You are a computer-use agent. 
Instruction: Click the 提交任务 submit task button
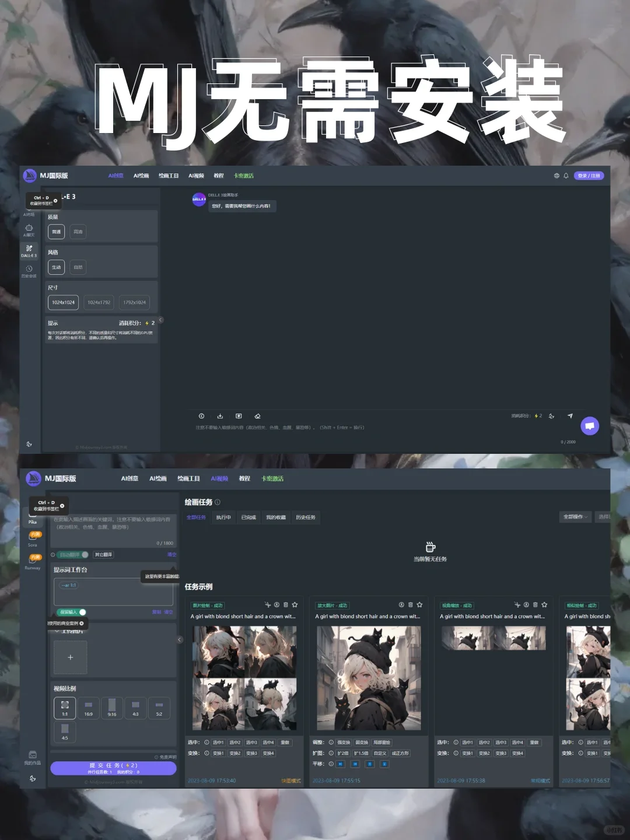point(113,768)
